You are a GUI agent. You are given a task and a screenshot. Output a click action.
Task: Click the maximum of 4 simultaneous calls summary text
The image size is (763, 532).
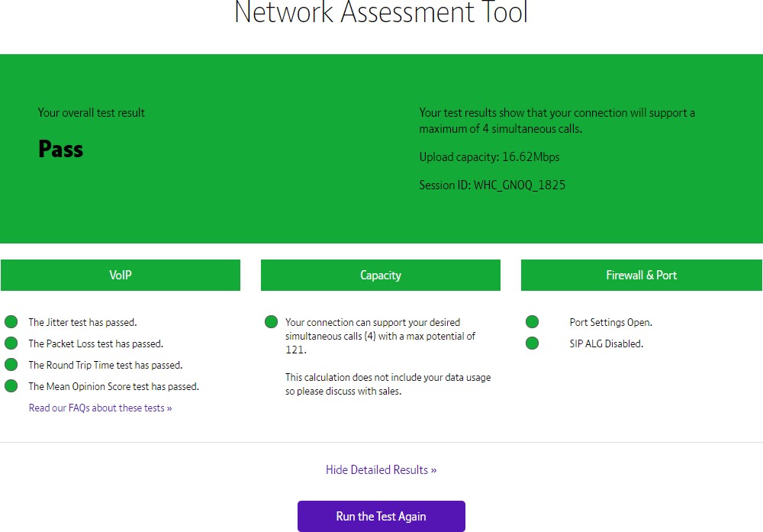click(x=557, y=121)
